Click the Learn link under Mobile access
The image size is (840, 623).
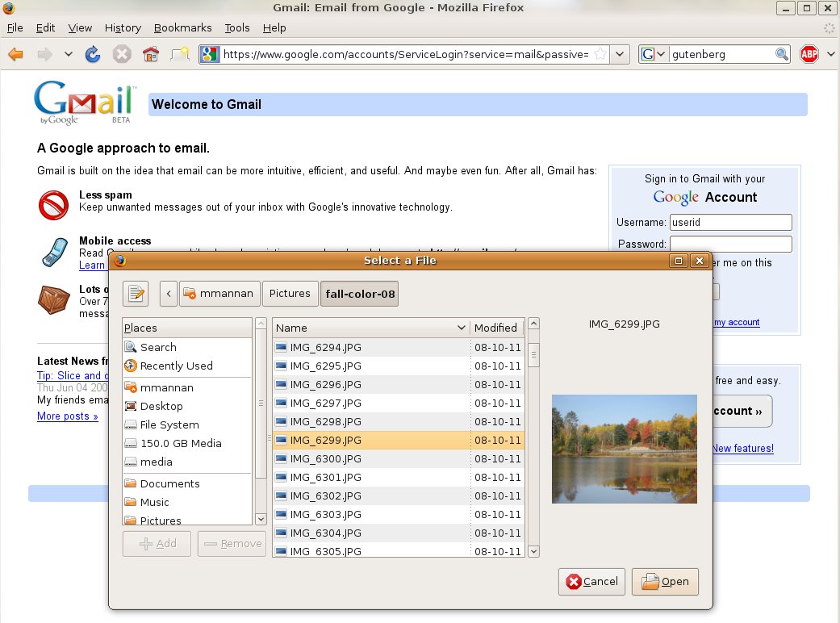coord(92,266)
